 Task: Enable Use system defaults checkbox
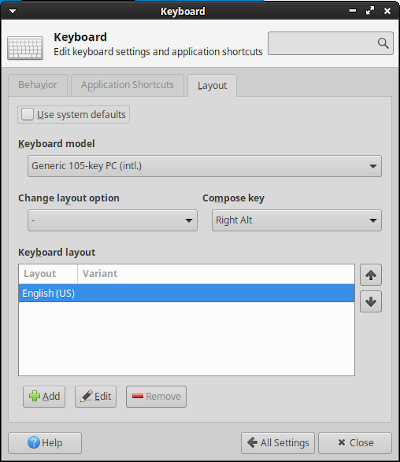(27, 114)
